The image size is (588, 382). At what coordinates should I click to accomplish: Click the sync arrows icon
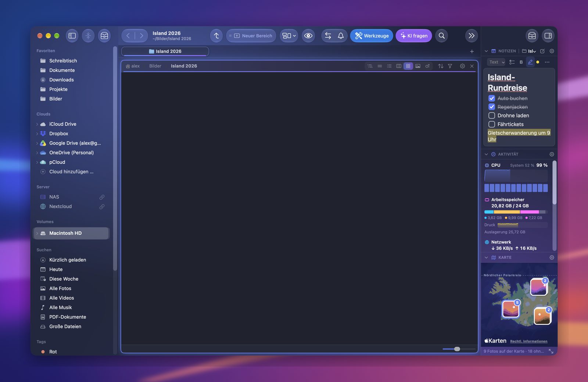(x=328, y=36)
